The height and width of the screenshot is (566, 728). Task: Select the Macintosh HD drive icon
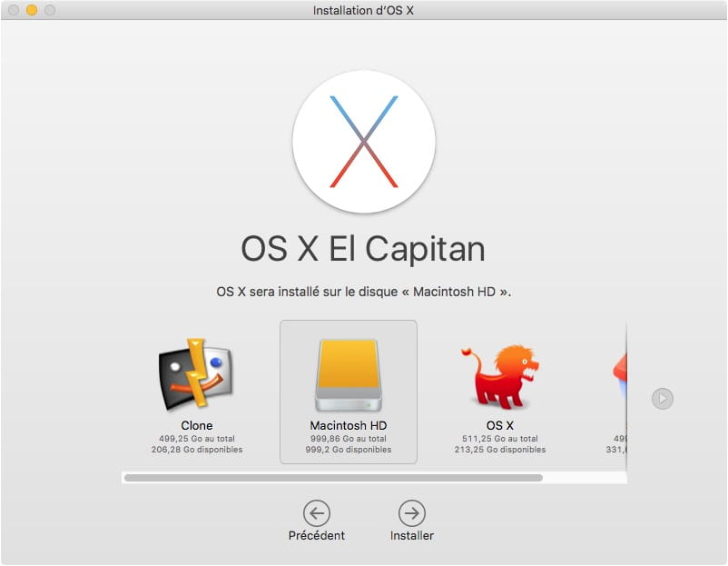349,375
